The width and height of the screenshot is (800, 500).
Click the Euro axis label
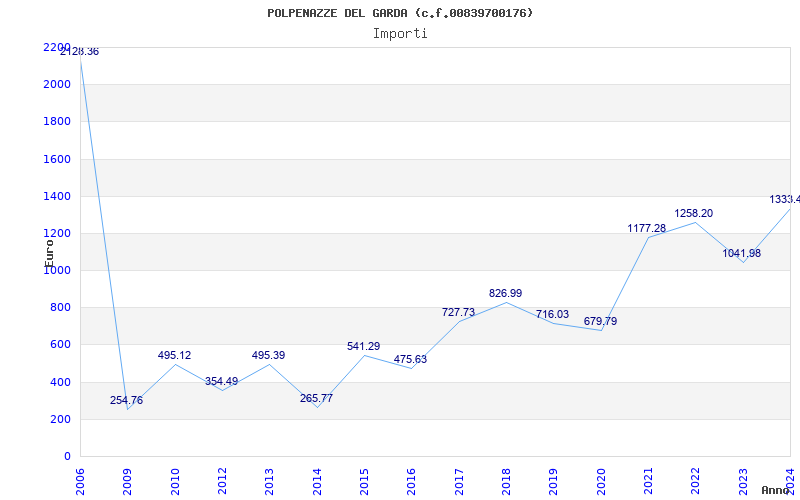(x=49, y=253)
